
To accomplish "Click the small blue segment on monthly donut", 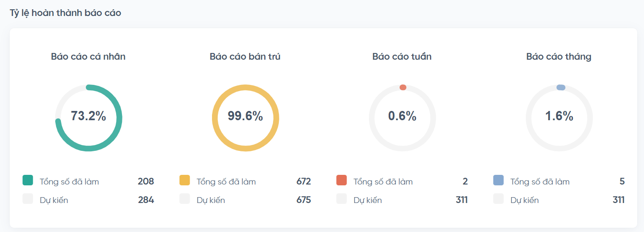I will coord(561,87).
